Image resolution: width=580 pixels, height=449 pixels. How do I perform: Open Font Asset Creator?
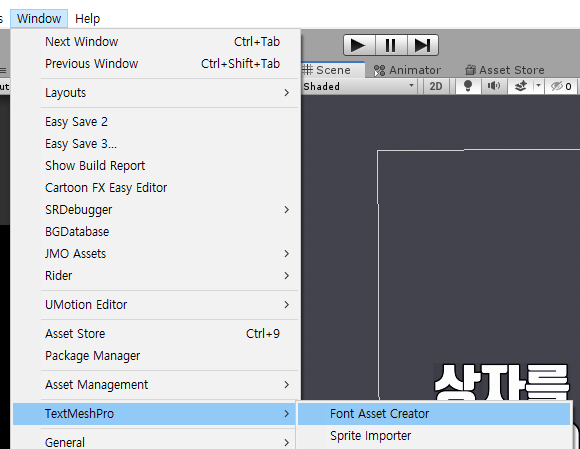pos(434,413)
